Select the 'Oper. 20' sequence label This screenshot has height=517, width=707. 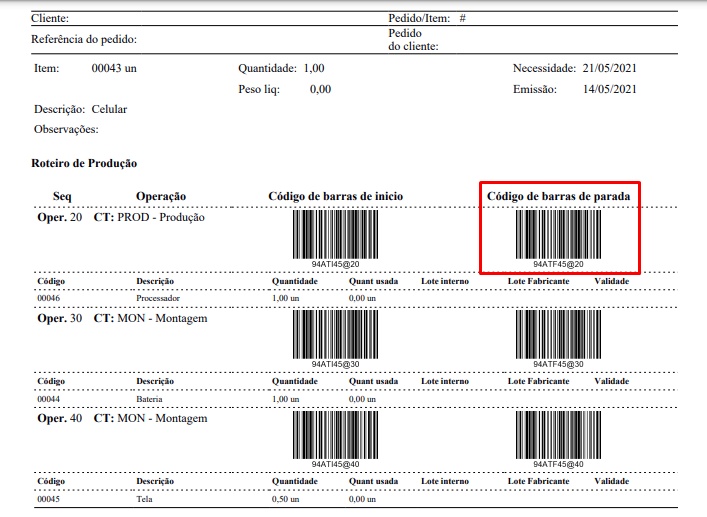(x=60, y=217)
